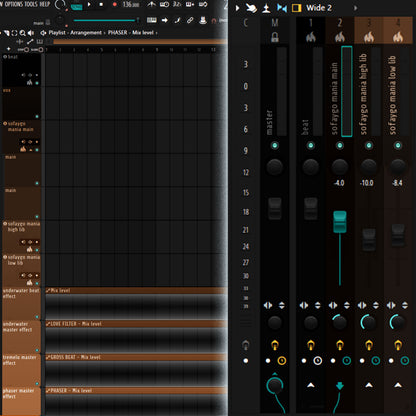Image resolution: width=416 pixels, height=416 pixels.
Task: Select the underwater beat effect track header
Action: point(21,303)
